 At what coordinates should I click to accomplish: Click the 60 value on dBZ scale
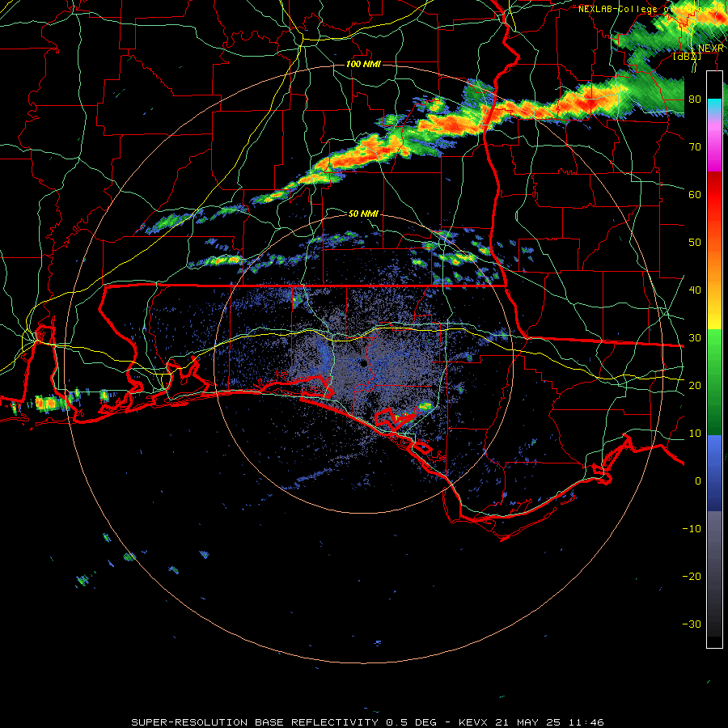point(695,194)
